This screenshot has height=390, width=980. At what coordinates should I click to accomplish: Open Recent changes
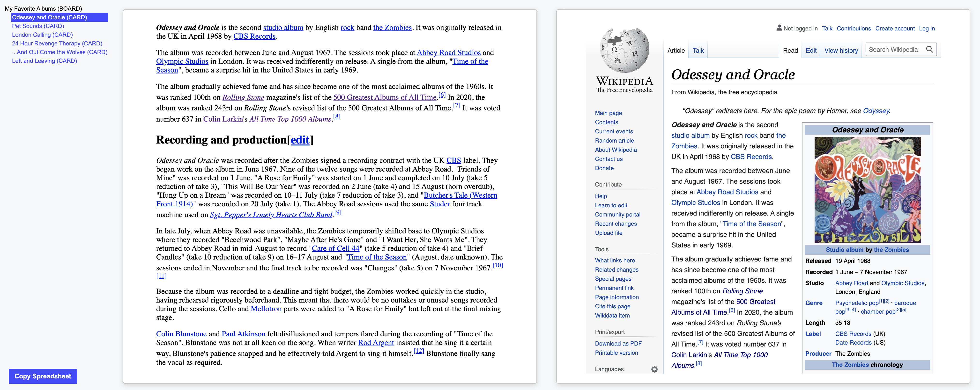(x=616, y=224)
